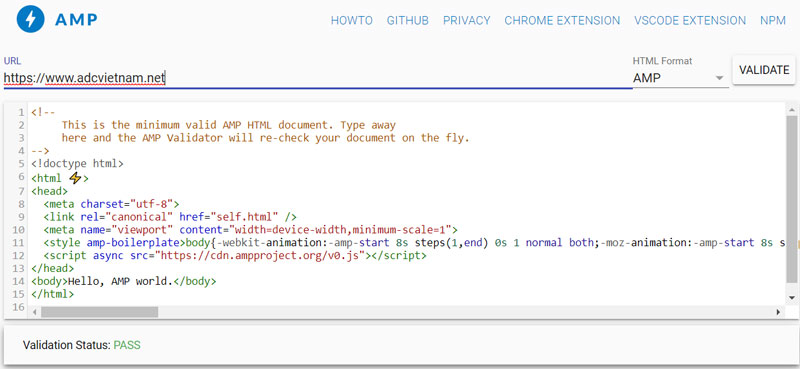Click the "<!doctype html>" line
800x369 pixels.
pyautogui.click(x=77, y=164)
